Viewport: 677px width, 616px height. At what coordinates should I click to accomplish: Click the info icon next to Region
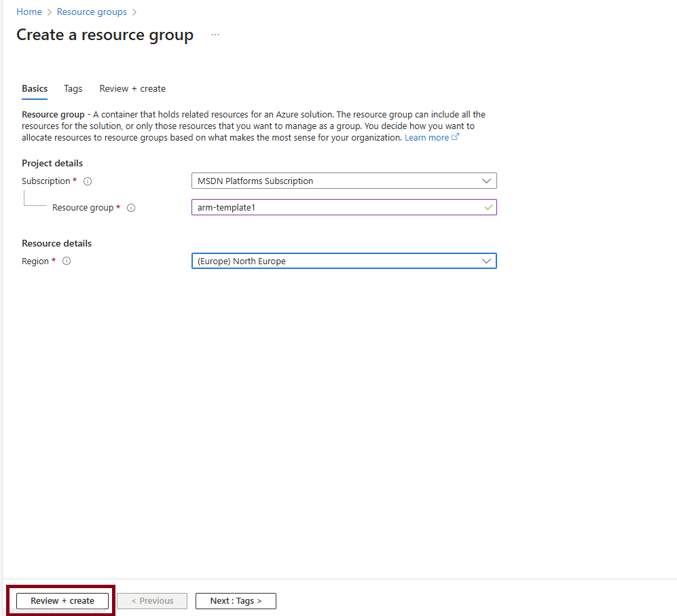click(x=67, y=261)
